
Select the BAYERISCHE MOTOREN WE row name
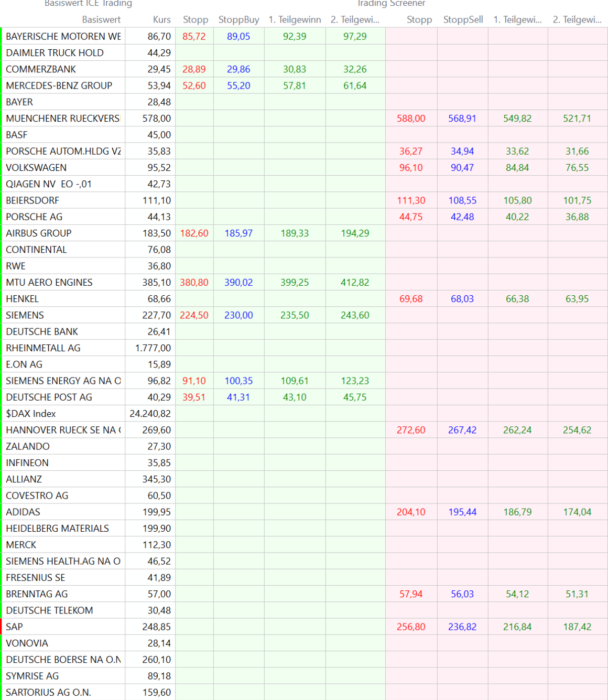(x=63, y=36)
